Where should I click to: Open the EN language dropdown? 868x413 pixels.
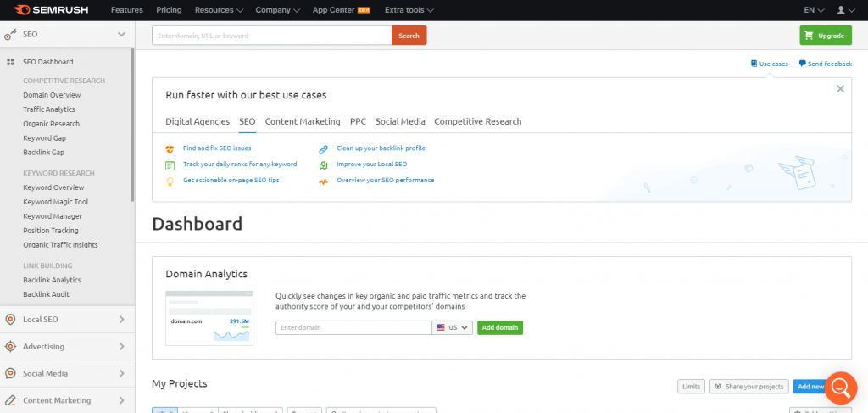[814, 10]
